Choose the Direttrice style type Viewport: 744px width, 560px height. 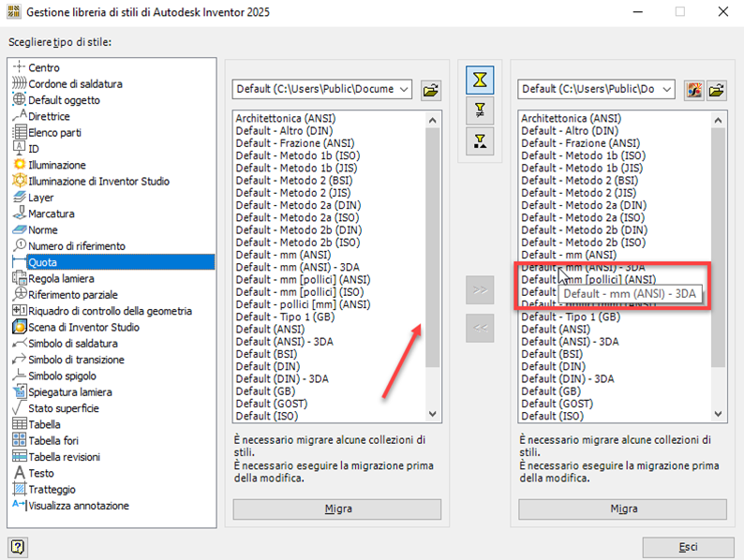41,116
